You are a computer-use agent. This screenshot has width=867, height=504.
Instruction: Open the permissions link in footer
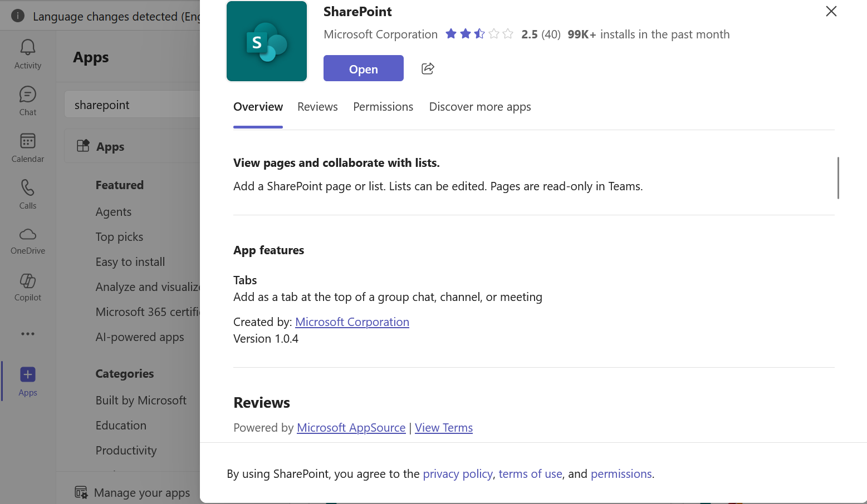[621, 474]
